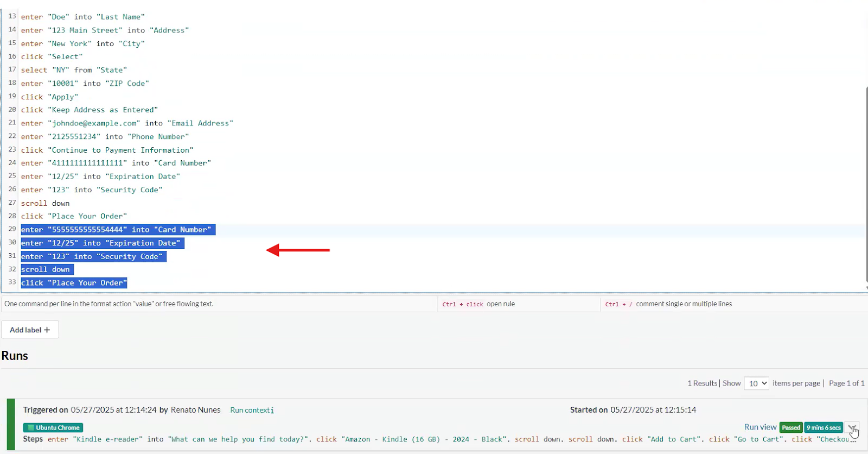The height and width of the screenshot is (454, 868).
Task: Click the 1 Results count text
Action: point(703,383)
